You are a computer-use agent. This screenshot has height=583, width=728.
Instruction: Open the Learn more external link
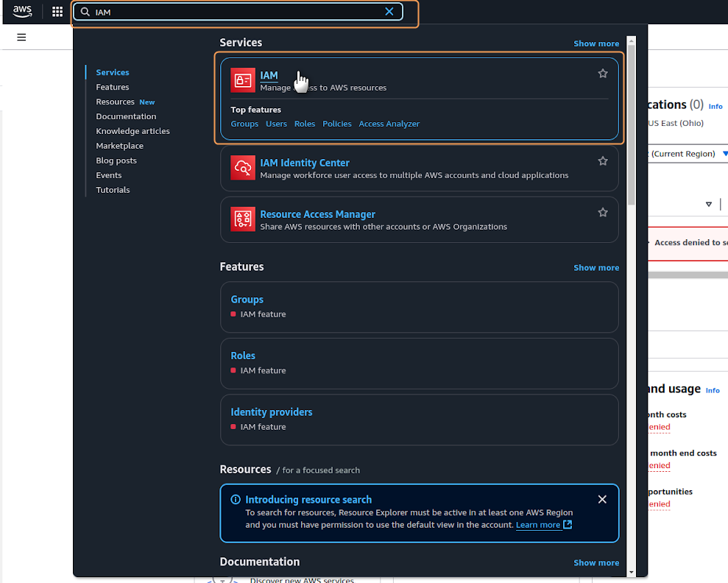[x=543, y=525]
